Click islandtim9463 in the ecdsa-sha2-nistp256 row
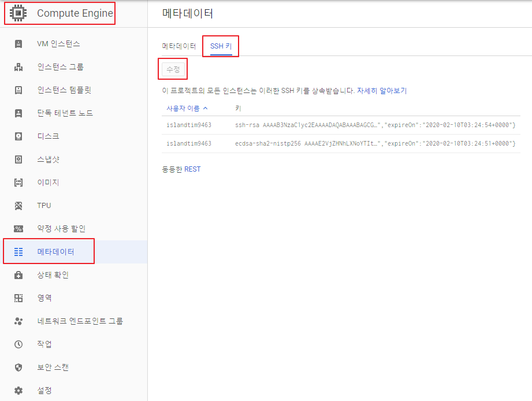Image resolution: width=532 pixels, height=401 pixels. [189, 143]
